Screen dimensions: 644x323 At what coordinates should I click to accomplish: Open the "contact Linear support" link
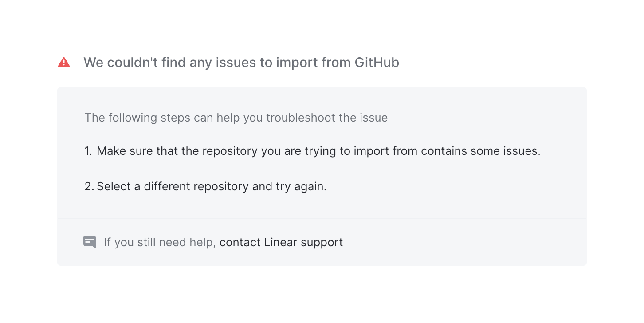[281, 242]
